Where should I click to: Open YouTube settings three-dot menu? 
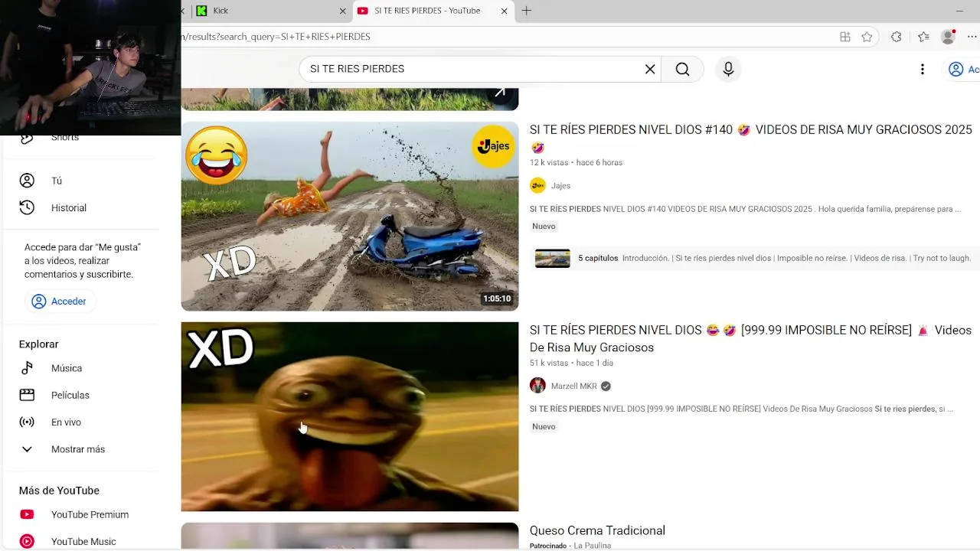[923, 69]
